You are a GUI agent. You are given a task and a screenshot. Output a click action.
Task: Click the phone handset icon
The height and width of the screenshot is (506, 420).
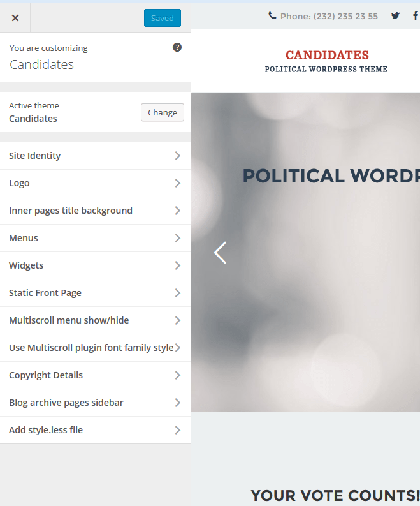click(x=272, y=16)
